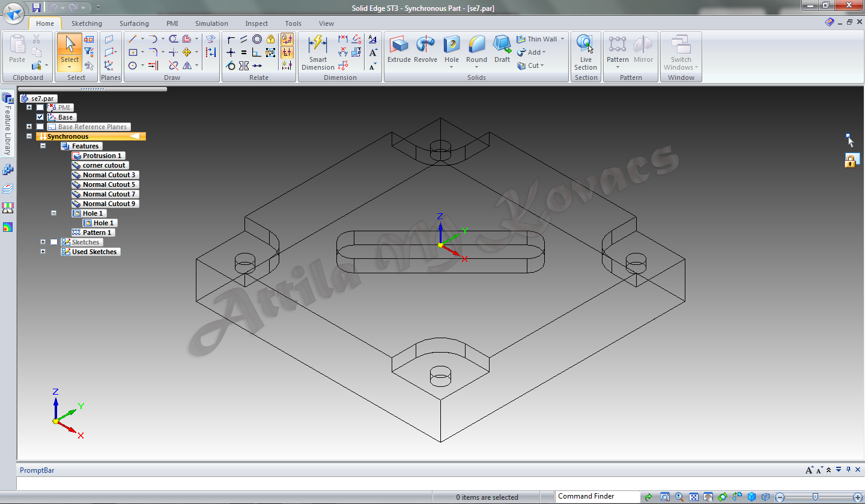Screen dimensions: 865x504
Task: Uncheck the Base checkbox
Action: pyautogui.click(x=40, y=117)
